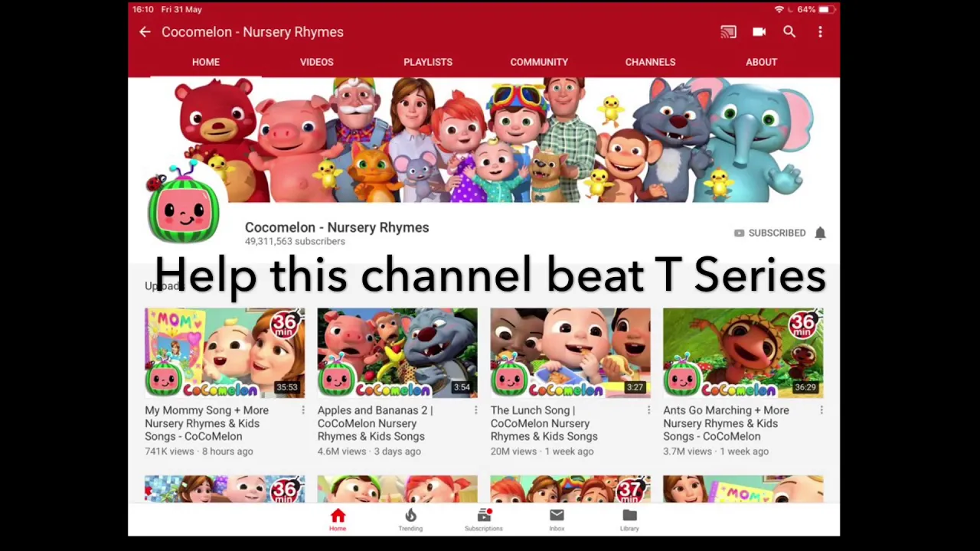Switch to the COMMUNITY tab
The height and width of the screenshot is (551, 980).
[539, 62]
